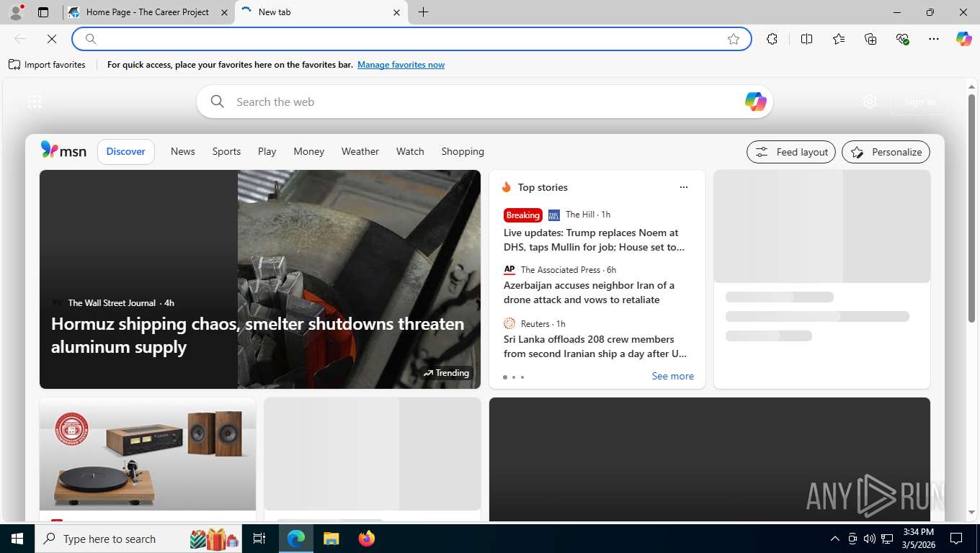Open Windows Start menu
This screenshot has width=980, height=553.
(17, 539)
